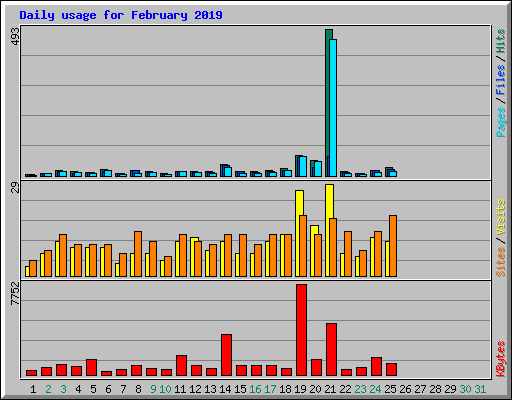Click day 26 on the x-axis
The image size is (512, 400).
point(405,389)
